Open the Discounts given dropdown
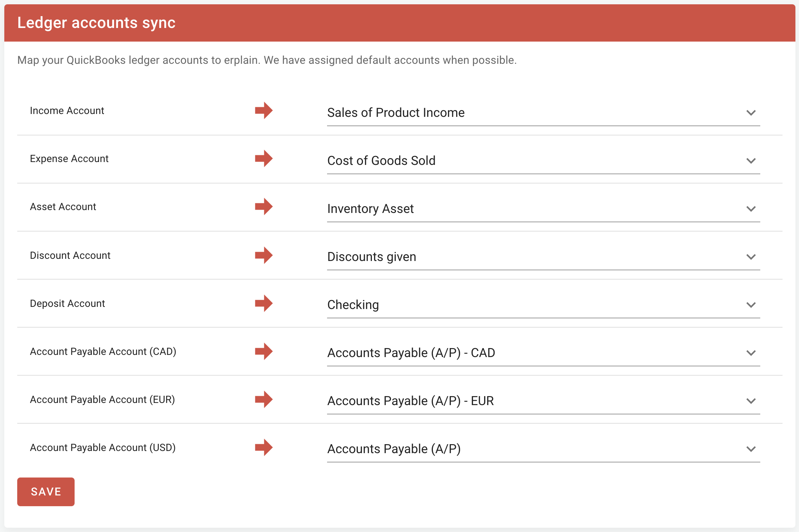The width and height of the screenshot is (799, 532). [x=543, y=257]
